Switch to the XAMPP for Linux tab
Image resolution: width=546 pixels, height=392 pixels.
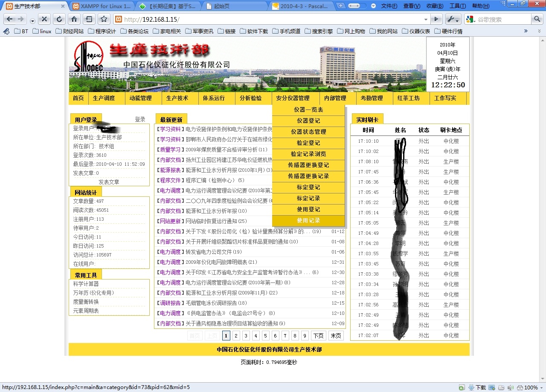[x=102, y=6]
